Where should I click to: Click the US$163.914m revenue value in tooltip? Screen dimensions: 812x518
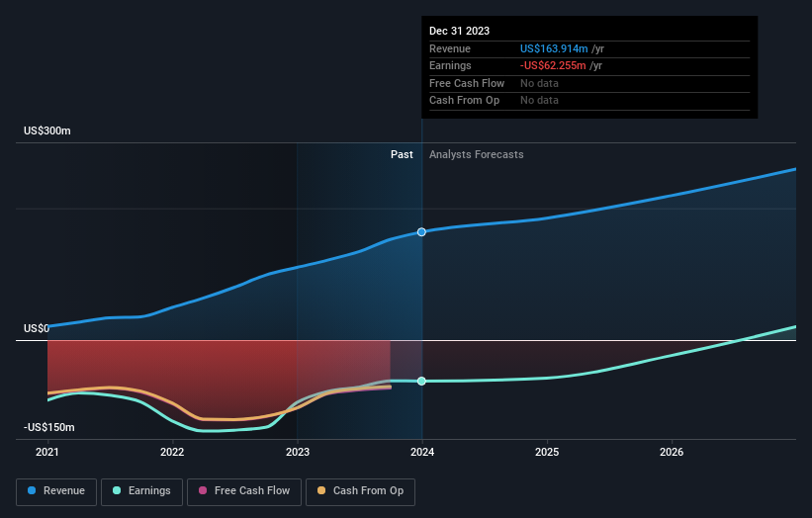(x=554, y=48)
